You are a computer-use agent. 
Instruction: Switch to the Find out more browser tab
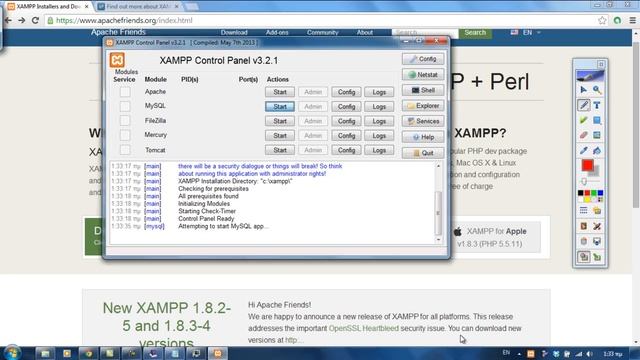coord(139,7)
